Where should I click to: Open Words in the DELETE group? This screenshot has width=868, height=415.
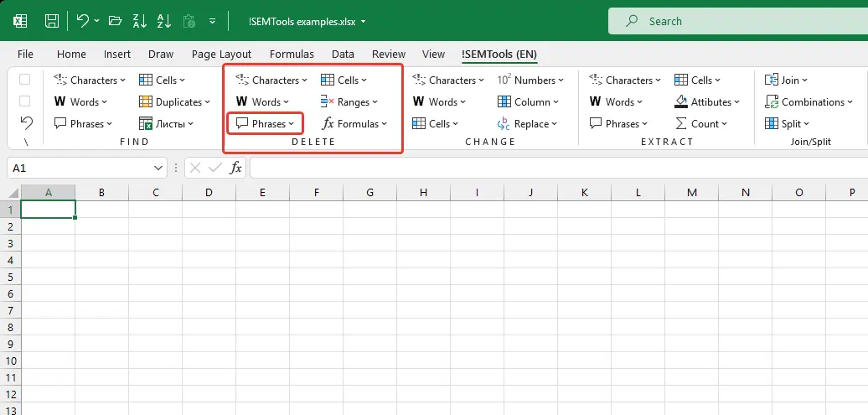coord(262,102)
